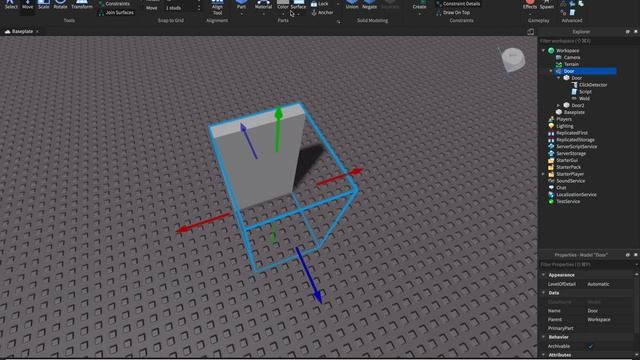
Task: Expand the StarterPlayer node
Action: pyautogui.click(x=543, y=174)
